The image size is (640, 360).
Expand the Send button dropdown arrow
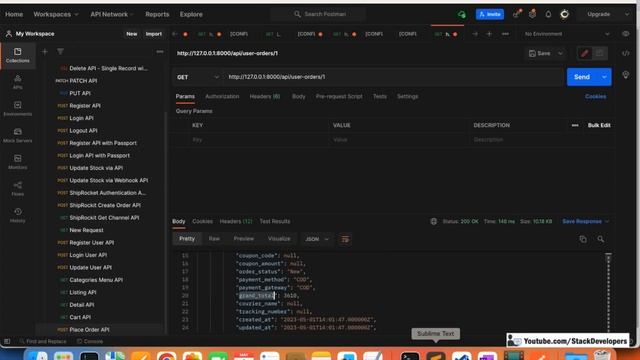[604, 77]
